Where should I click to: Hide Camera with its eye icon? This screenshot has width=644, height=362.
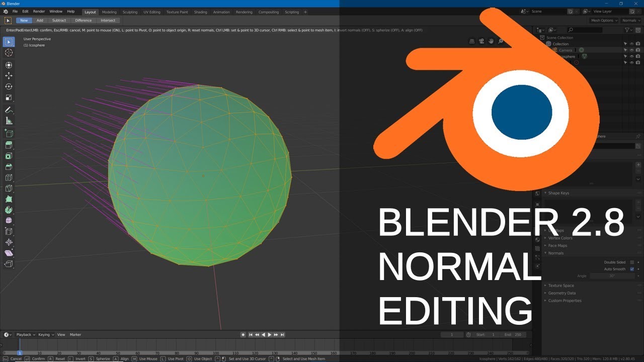[x=631, y=50]
